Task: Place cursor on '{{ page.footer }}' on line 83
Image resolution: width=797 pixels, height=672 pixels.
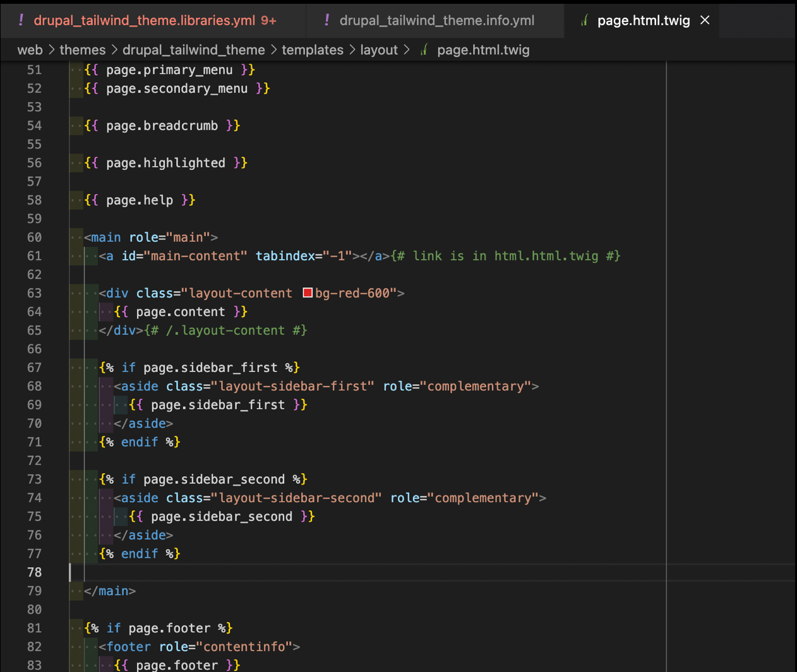Action: [x=177, y=665]
